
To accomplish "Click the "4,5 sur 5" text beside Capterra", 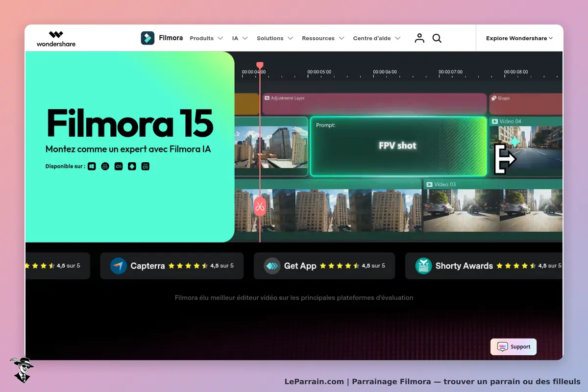I will 222,266.
